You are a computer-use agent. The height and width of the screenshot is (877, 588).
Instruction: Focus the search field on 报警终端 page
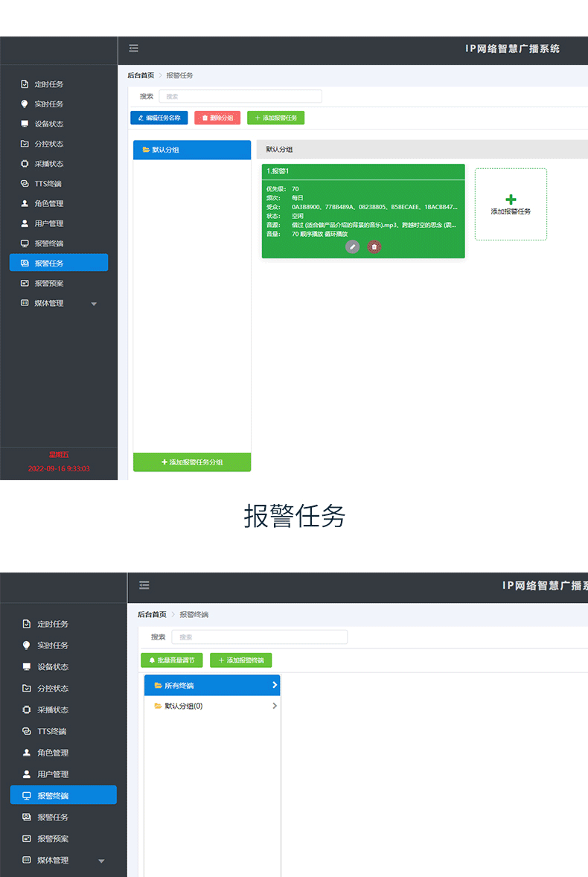coord(259,637)
